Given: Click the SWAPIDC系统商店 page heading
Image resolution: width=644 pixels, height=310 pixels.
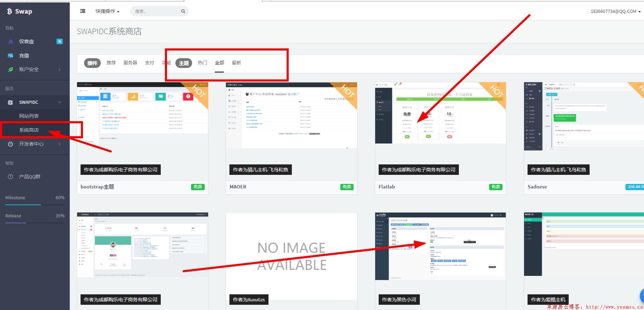Looking at the screenshot, I should point(109,31).
